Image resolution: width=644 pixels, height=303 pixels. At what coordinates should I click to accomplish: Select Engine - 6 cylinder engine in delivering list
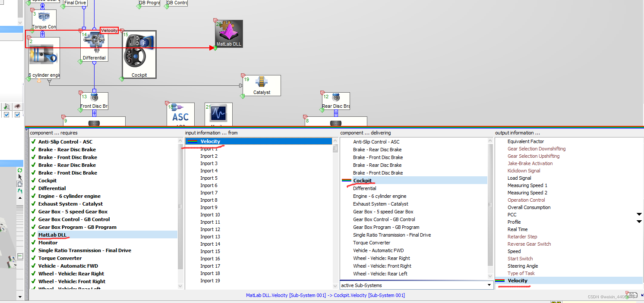pyautogui.click(x=380, y=196)
